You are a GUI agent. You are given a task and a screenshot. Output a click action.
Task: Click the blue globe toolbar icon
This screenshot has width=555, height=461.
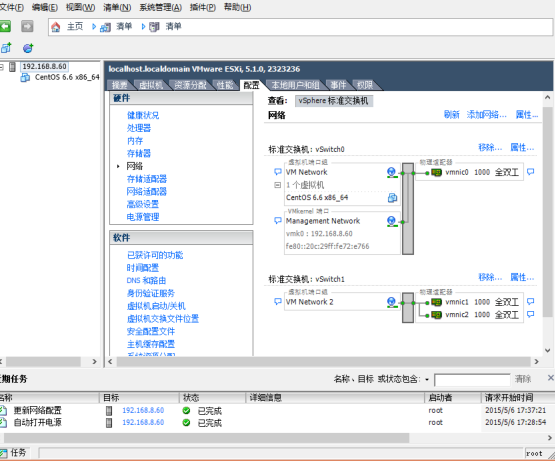pyautogui.click(x=28, y=48)
